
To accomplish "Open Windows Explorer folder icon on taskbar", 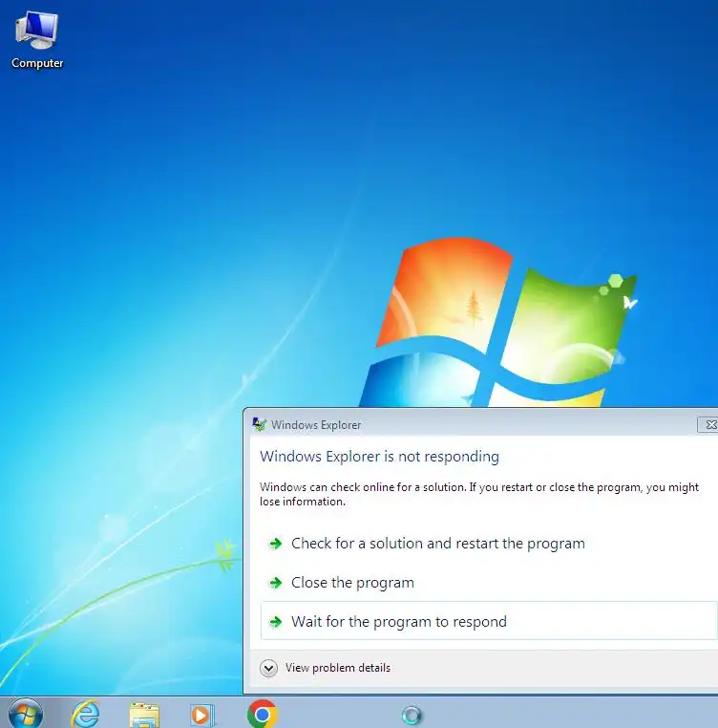I will tap(144, 715).
